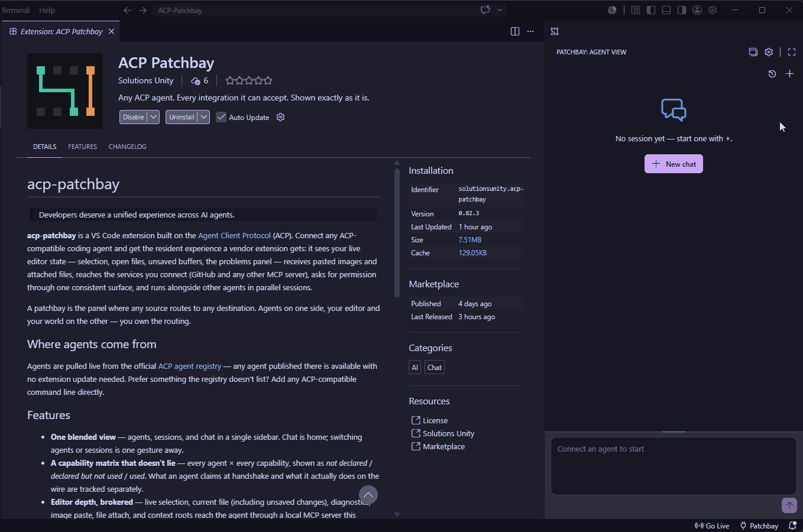Disable the ACP Patchbay extension

134,117
